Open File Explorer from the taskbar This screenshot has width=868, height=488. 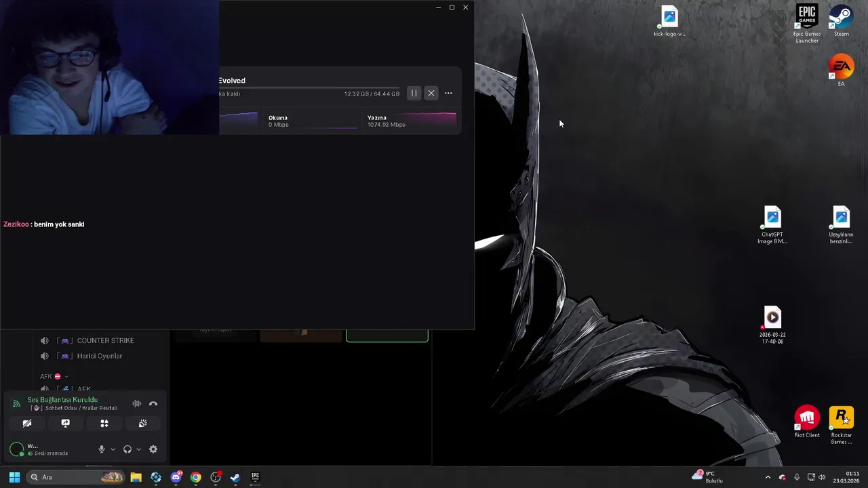pos(136,477)
